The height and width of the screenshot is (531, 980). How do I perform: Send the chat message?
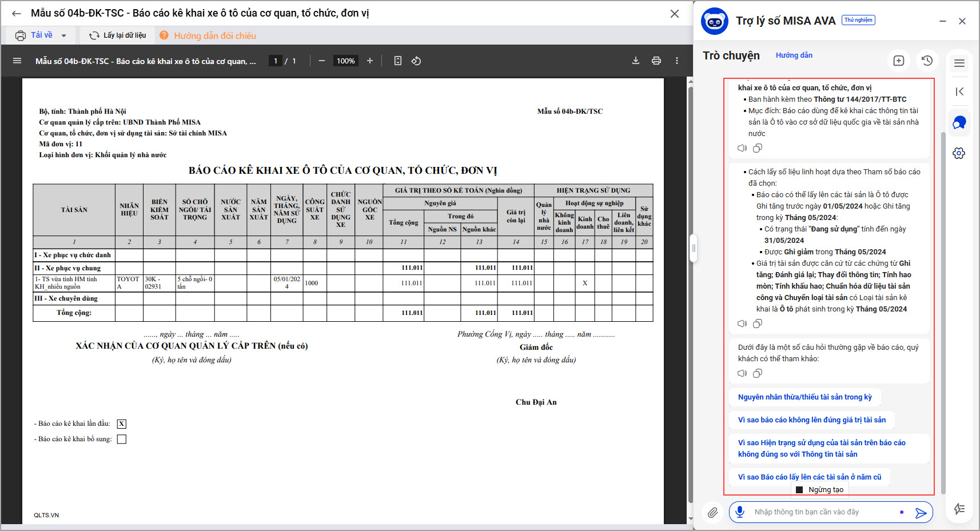[921, 513]
